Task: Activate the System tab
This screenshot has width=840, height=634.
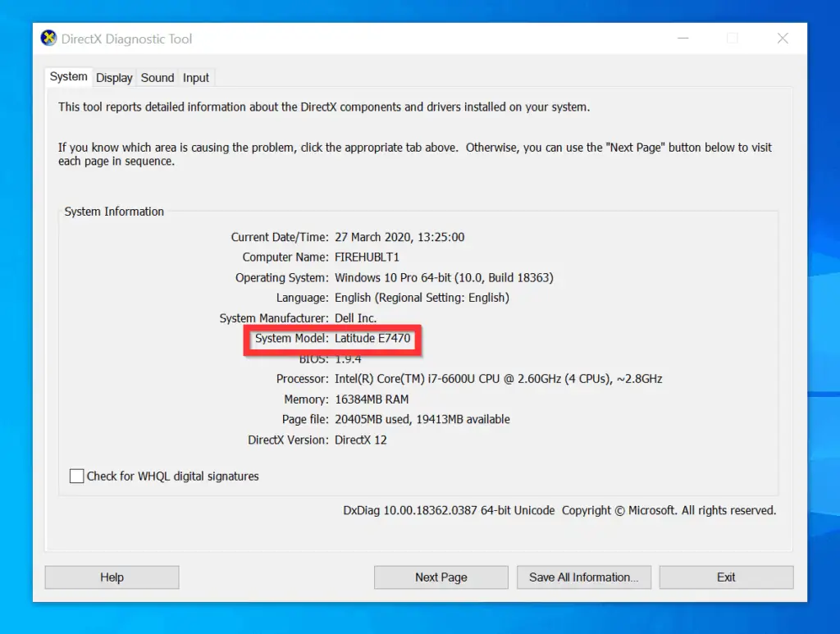Action: click(x=68, y=75)
